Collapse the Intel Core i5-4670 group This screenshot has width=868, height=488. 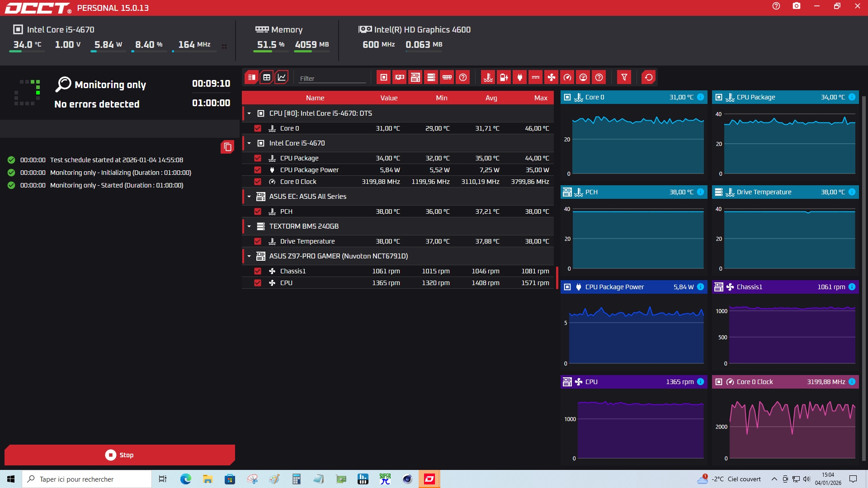pos(249,143)
